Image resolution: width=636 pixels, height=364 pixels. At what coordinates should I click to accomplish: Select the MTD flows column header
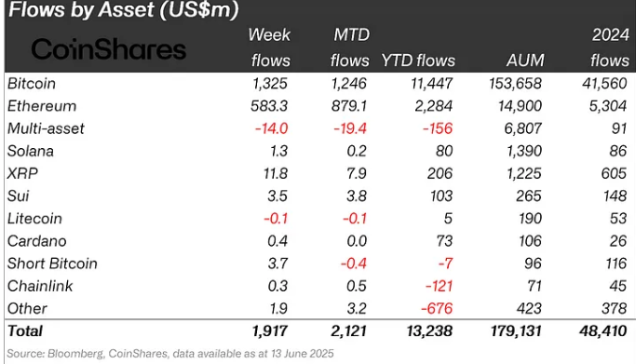pyautogui.click(x=350, y=47)
